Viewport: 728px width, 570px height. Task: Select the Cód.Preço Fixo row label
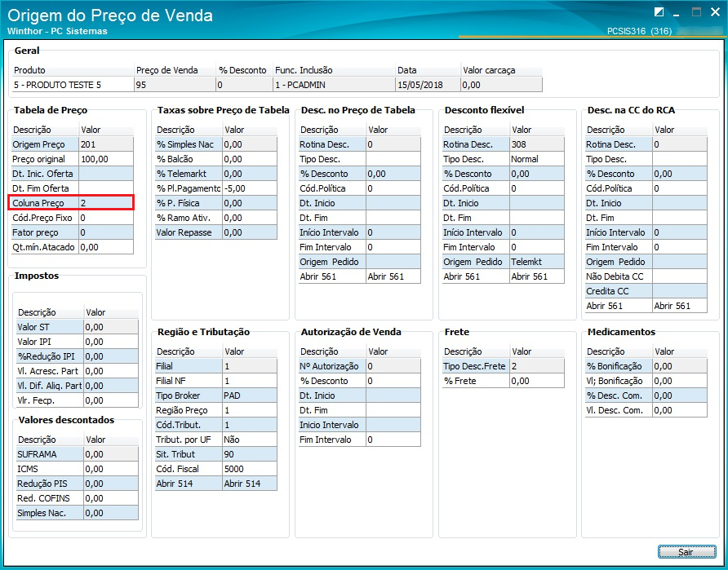(45, 218)
